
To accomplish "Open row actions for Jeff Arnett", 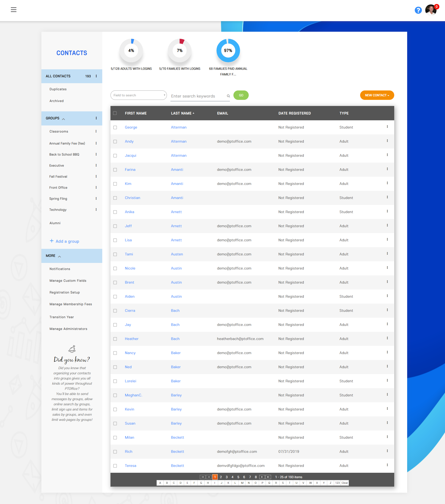I will click(387, 225).
